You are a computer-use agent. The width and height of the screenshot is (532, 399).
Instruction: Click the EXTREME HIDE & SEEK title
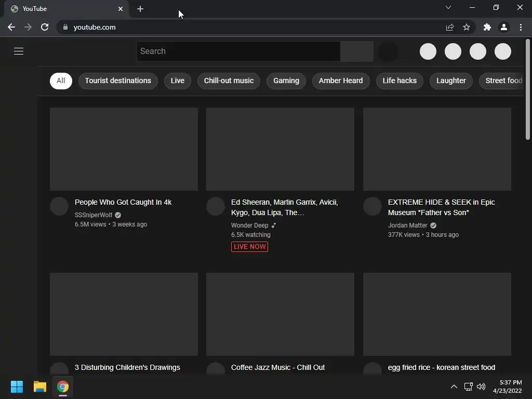pos(441,207)
